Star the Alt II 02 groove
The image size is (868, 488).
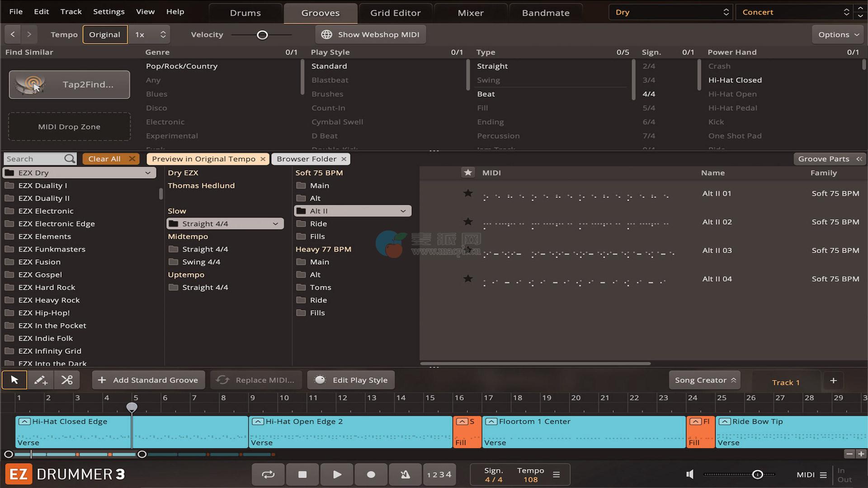pos(468,221)
